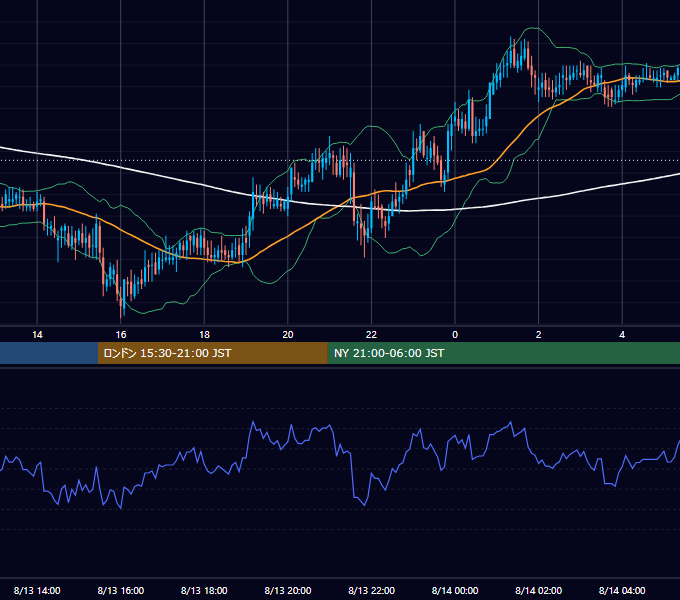Click the 14 hour axis label

[37, 335]
